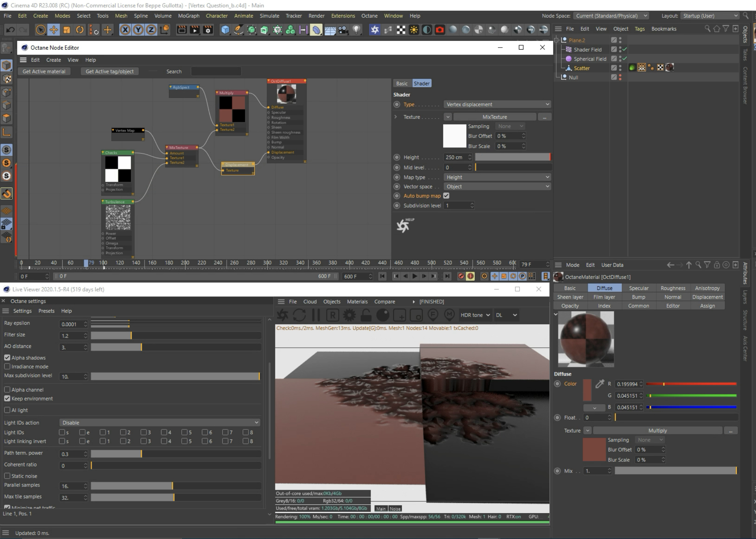Click the Cube primitive object icon

225,30
